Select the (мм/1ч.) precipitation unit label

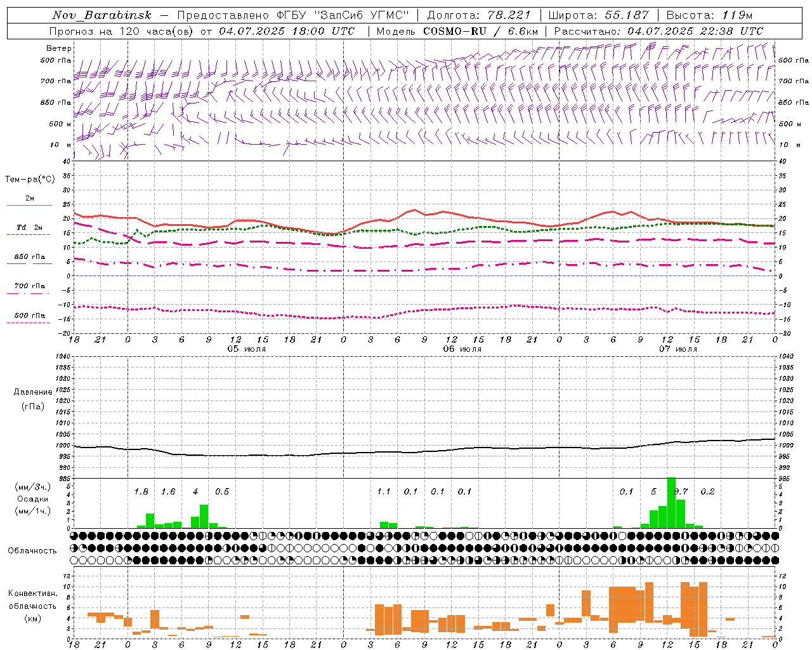tap(32, 511)
